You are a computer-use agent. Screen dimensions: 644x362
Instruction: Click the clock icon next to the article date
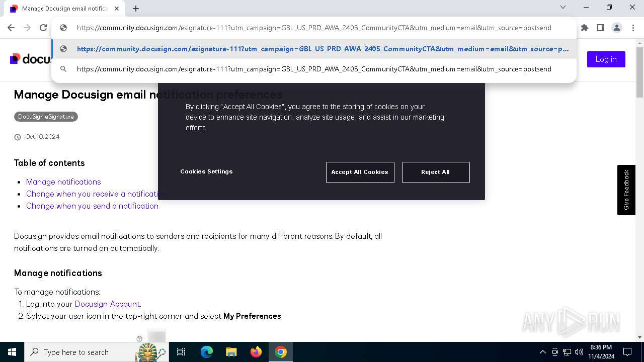pos(18,137)
